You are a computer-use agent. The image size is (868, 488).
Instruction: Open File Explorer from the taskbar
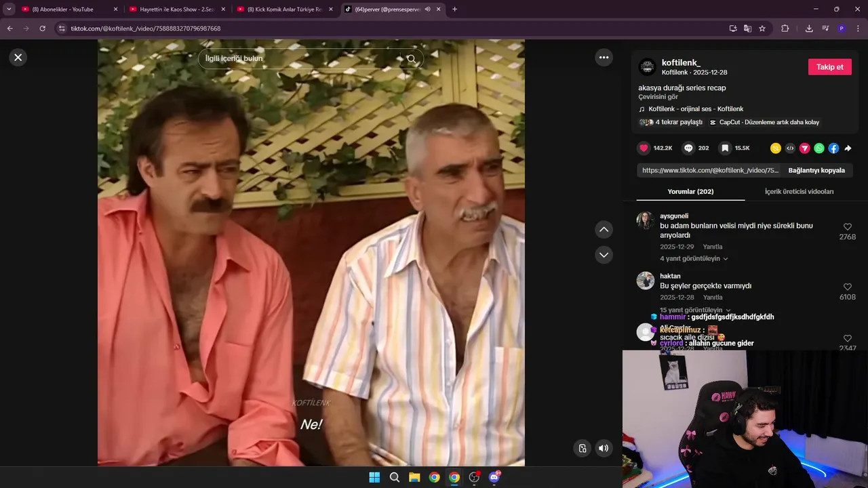point(414,477)
